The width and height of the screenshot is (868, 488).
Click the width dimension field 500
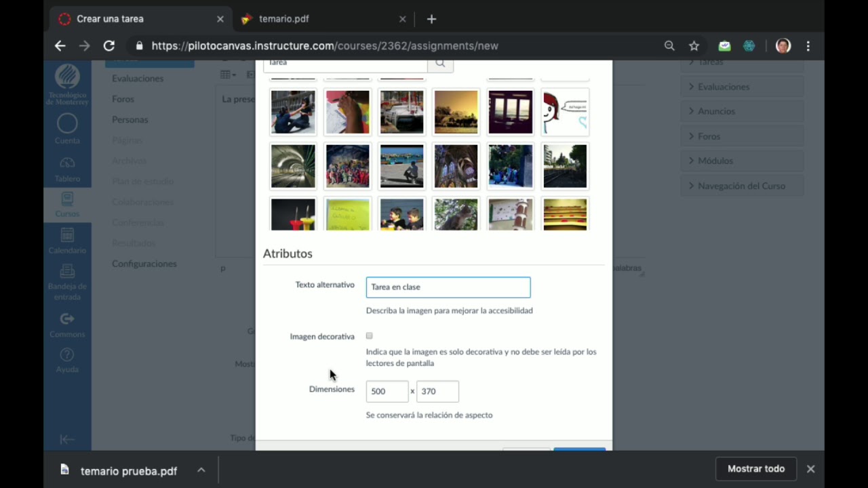(x=387, y=391)
